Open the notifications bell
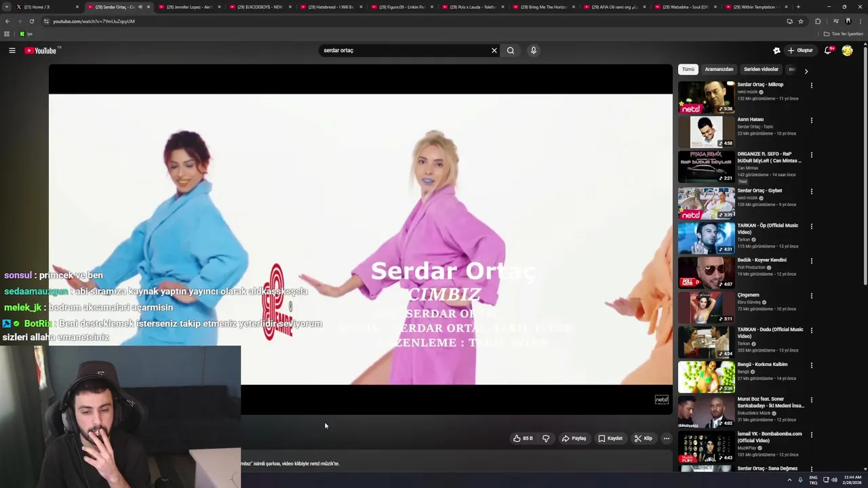 pyautogui.click(x=828, y=50)
